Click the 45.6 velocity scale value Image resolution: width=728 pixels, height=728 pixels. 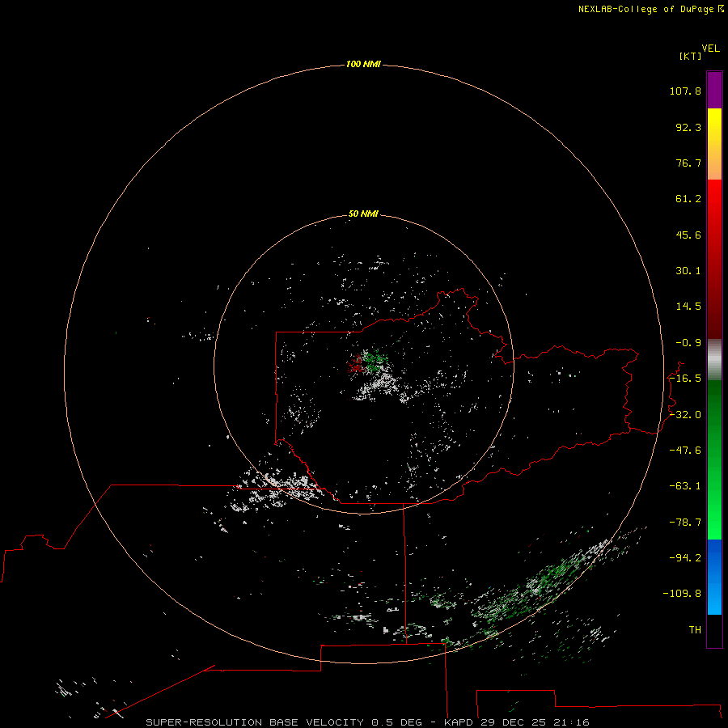coord(688,235)
